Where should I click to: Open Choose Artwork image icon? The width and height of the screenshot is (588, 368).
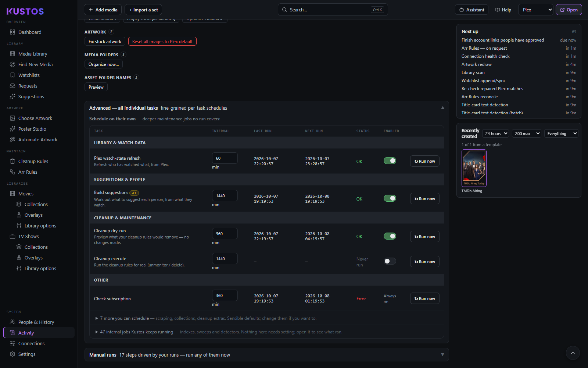(12, 118)
